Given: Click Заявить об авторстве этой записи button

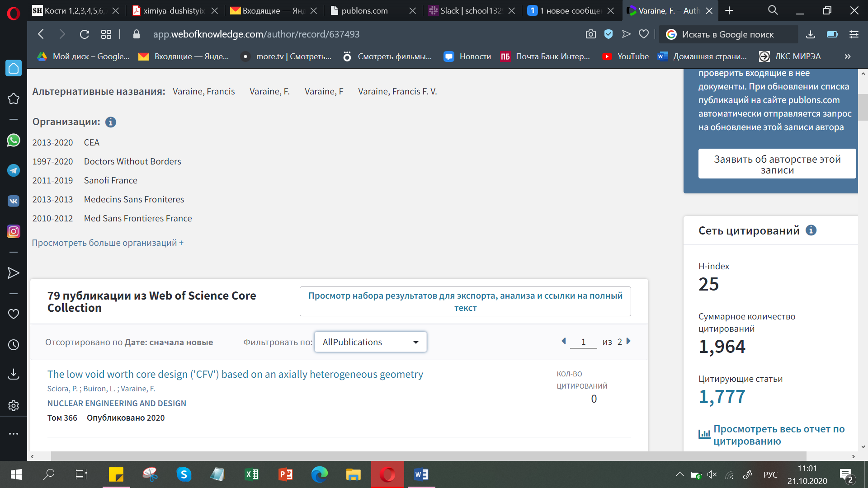Looking at the screenshot, I should point(777,164).
